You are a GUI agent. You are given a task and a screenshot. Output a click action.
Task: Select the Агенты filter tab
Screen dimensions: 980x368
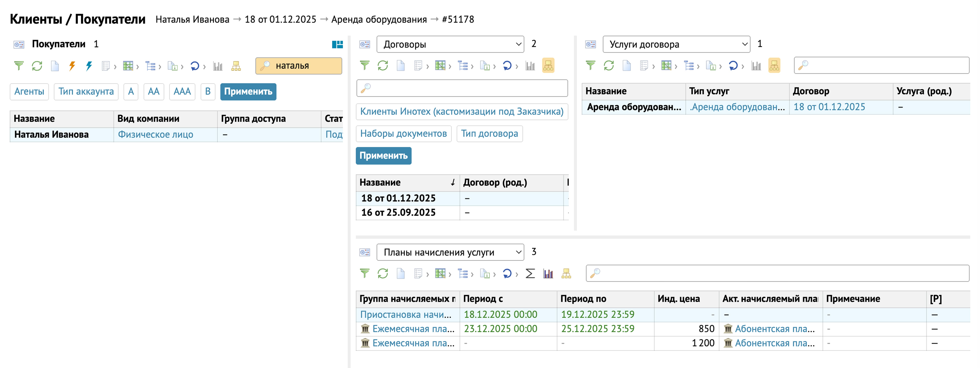pos(29,92)
